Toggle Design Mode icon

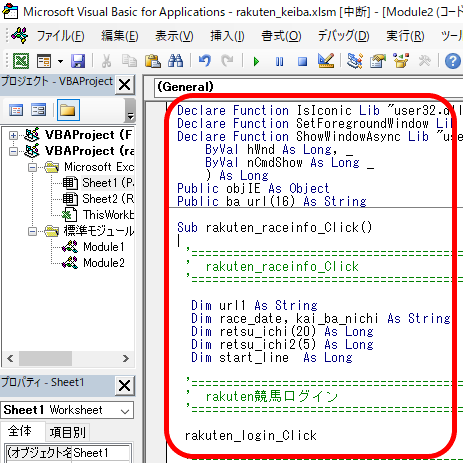(x=326, y=61)
